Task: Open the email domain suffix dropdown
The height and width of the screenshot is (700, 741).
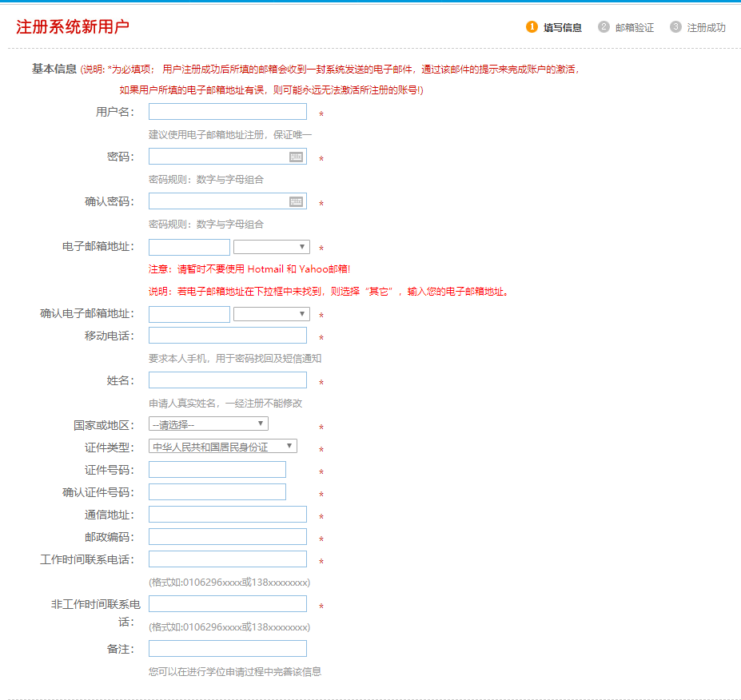Action: (x=271, y=246)
